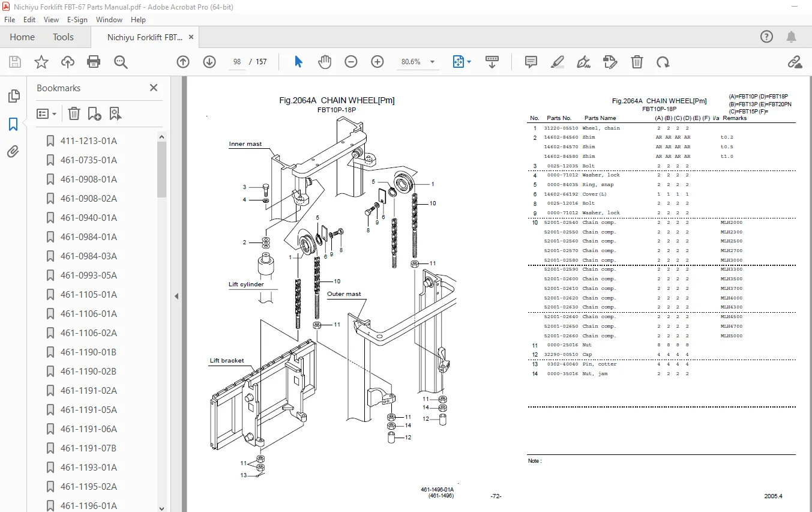Open bookmark 461-0940-01A

pos(89,218)
